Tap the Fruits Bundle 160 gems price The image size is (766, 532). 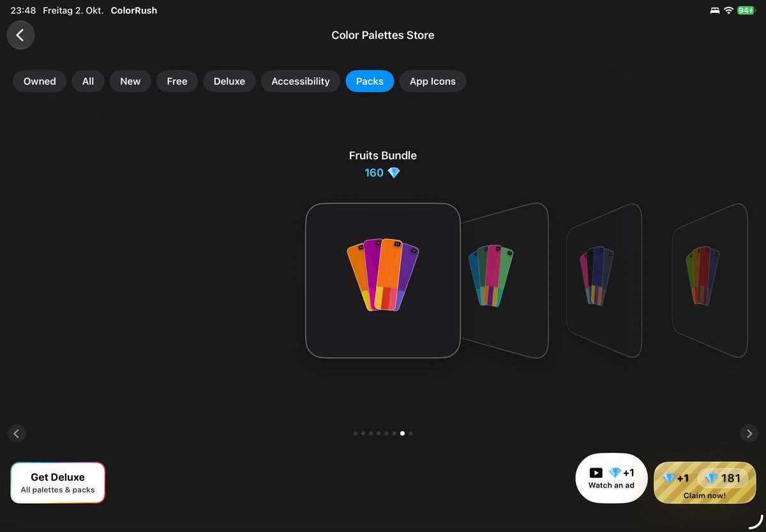[x=382, y=173]
